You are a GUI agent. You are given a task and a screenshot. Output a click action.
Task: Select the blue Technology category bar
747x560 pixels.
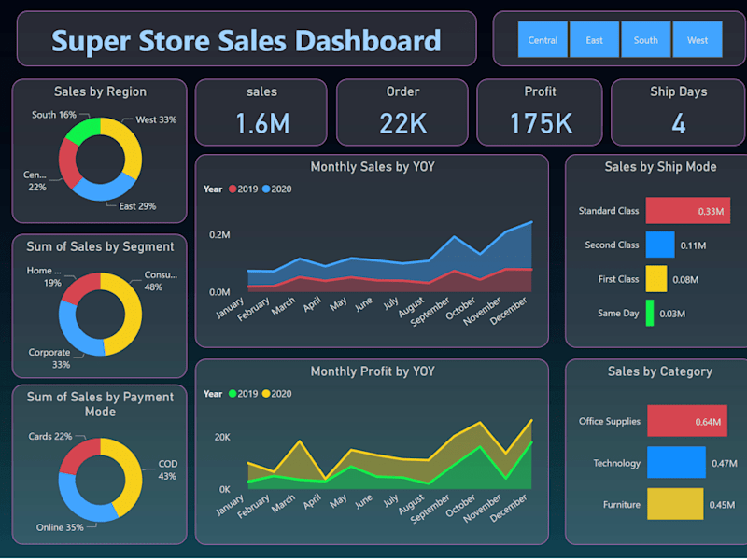coord(676,462)
